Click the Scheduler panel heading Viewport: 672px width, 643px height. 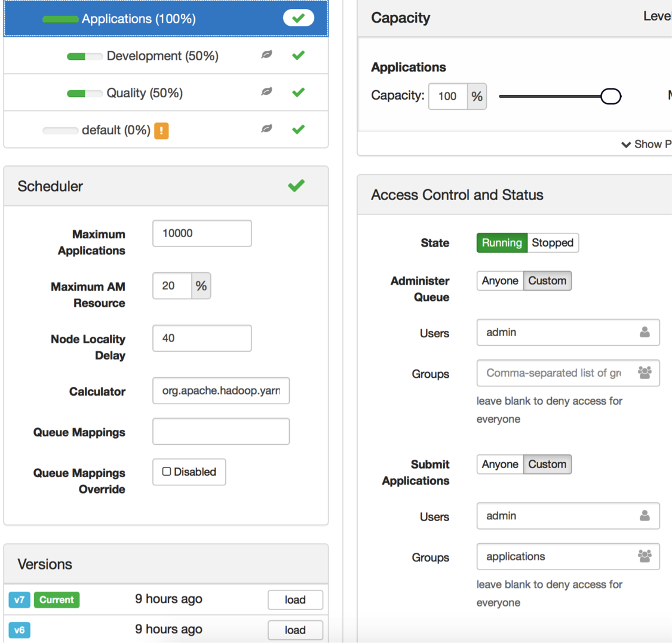coord(50,186)
